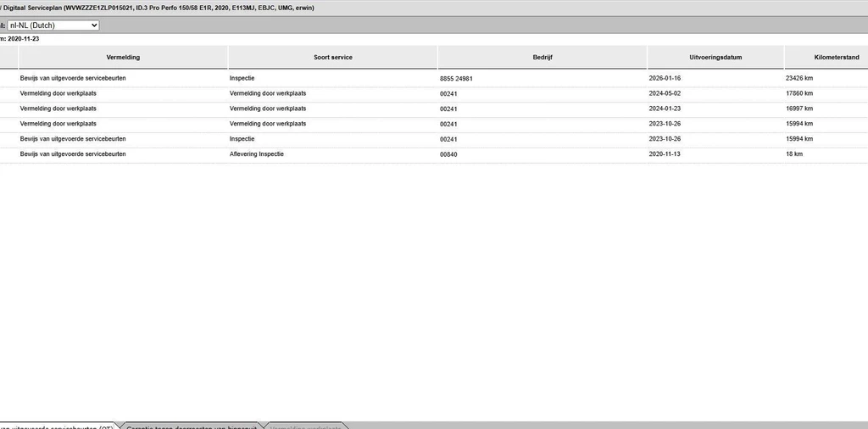Switch to the Garantie tegen doorroesten tab
The width and height of the screenshot is (868, 429).
pos(191,426)
